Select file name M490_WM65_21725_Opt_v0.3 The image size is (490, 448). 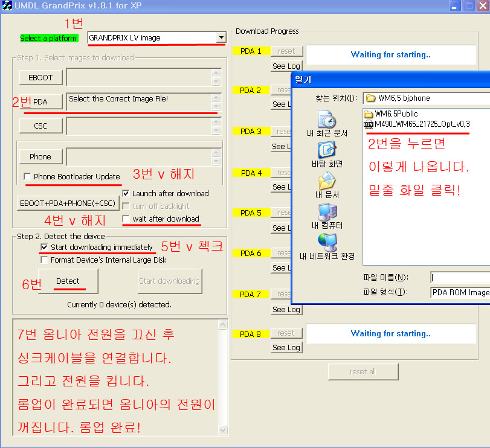pos(422,124)
